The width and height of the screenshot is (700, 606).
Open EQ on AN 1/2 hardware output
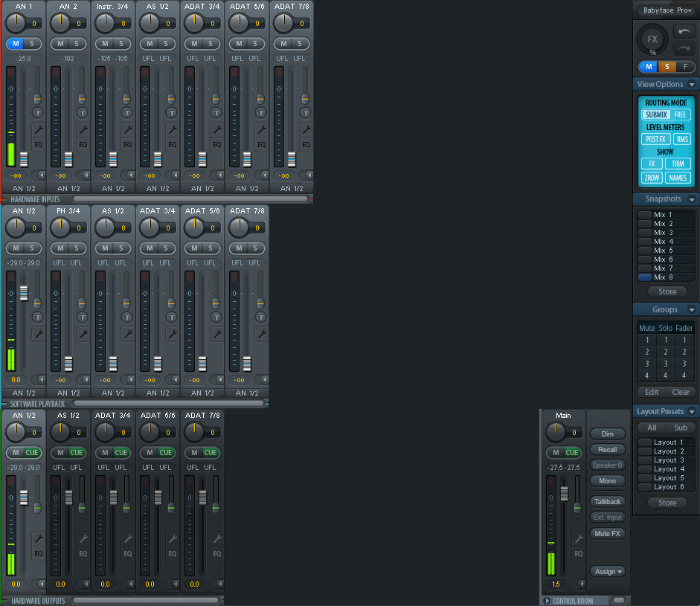[x=39, y=554]
